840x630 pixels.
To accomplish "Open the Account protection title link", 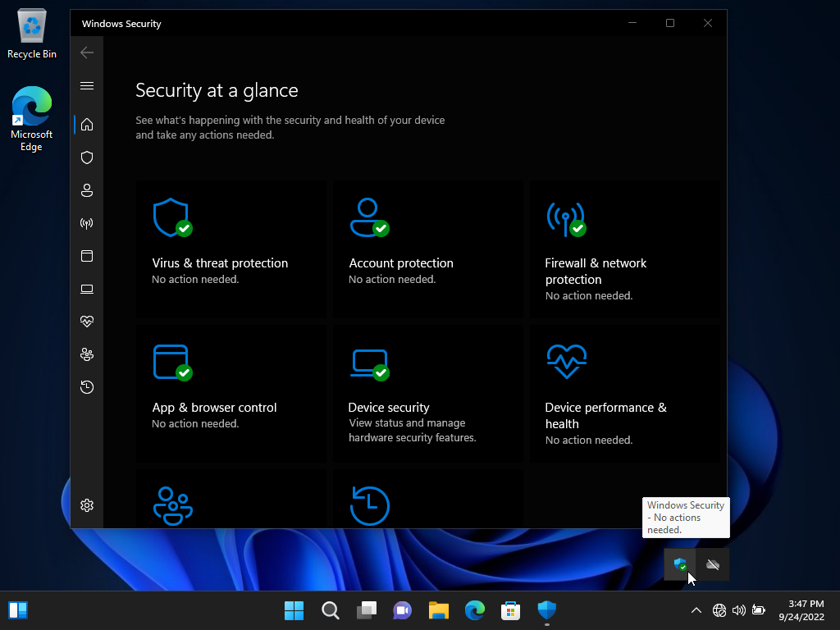I will coord(401,263).
